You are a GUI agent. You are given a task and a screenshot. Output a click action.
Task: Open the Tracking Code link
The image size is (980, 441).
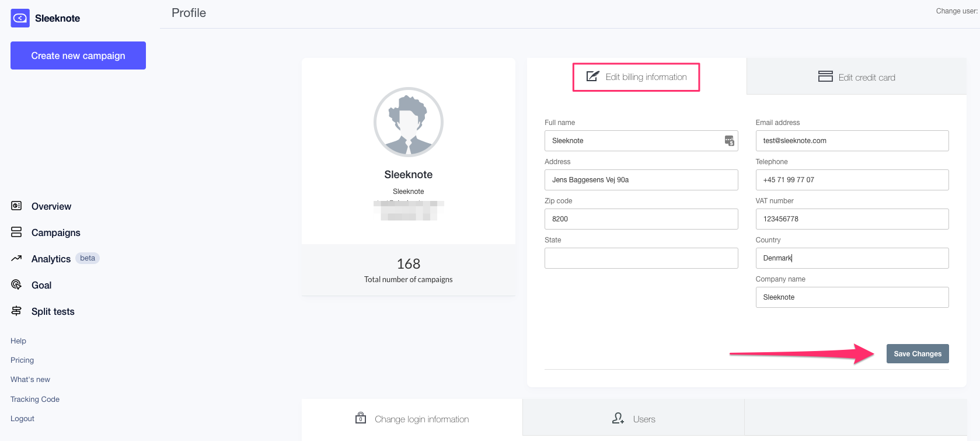coord(35,399)
